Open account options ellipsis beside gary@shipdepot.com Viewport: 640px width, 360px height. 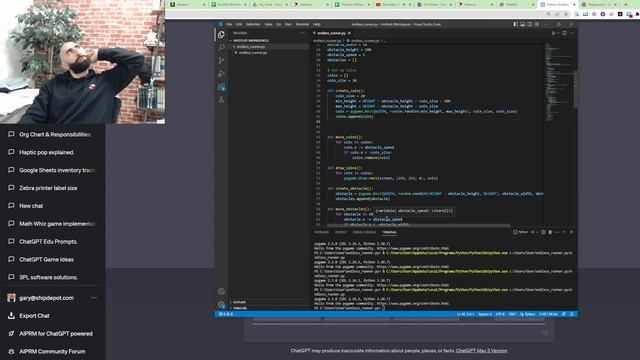(x=94, y=298)
